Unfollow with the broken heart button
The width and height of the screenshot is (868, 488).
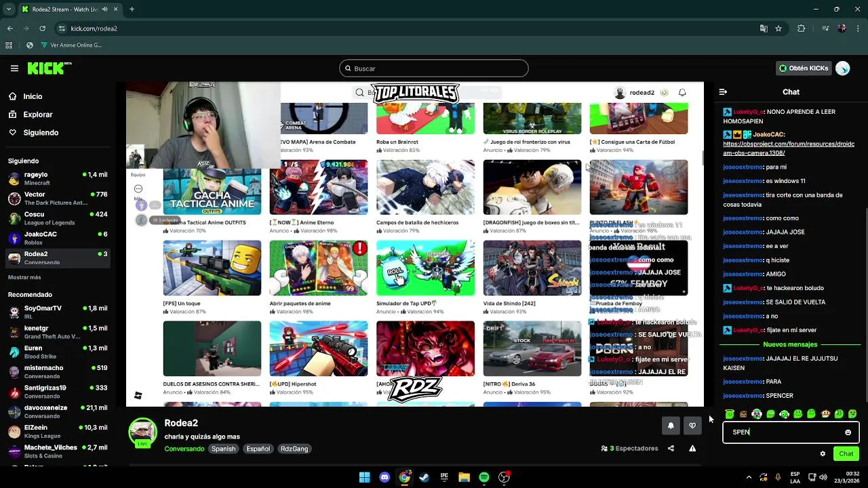[692, 426]
